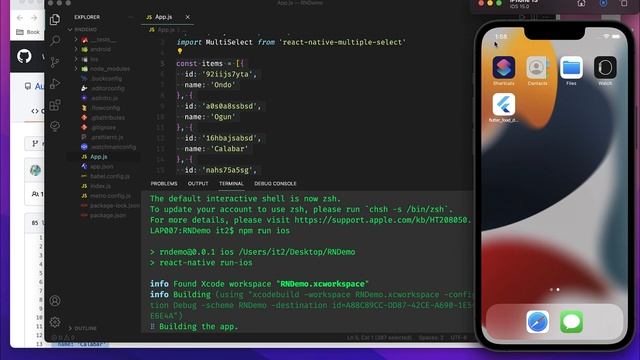The width and height of the screenshot is (640, 360).
Task: Open the Explorer view in activity bar
Action: pos(55,19)
